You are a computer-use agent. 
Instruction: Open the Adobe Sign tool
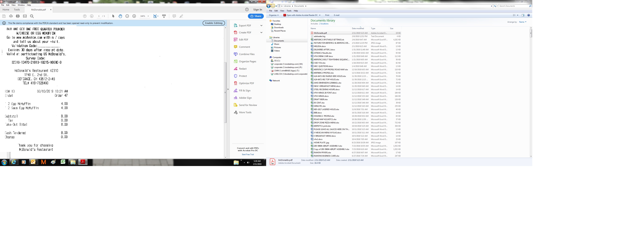243,98
